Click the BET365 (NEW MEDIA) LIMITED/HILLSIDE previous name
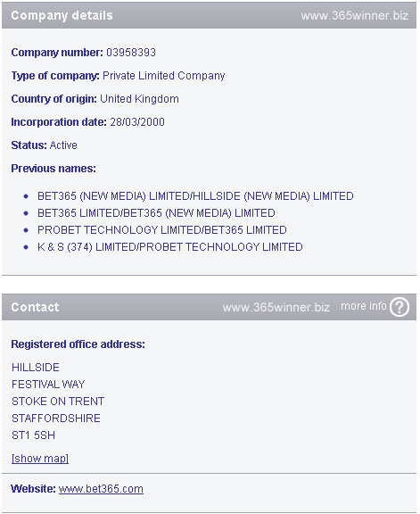Screen dimensions: 420x514 [x=195, y=196]
